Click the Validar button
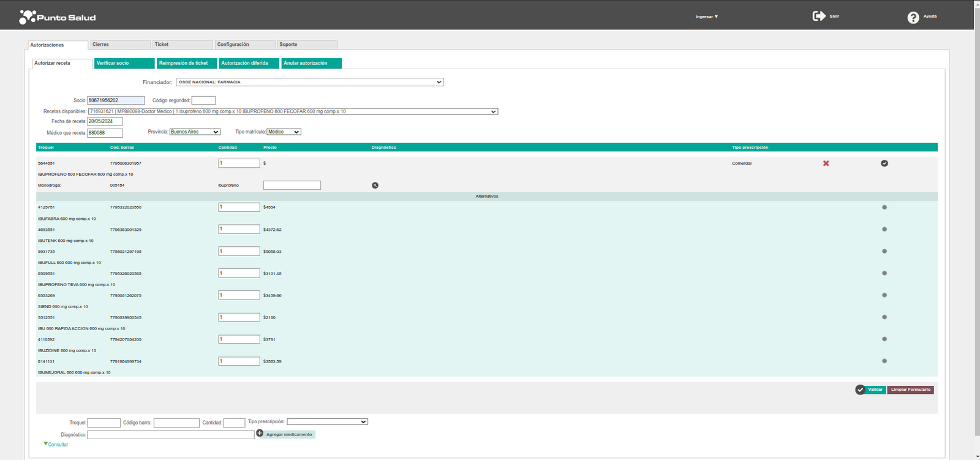The width and height of the screenshot is (980, 460). point(876,390)
